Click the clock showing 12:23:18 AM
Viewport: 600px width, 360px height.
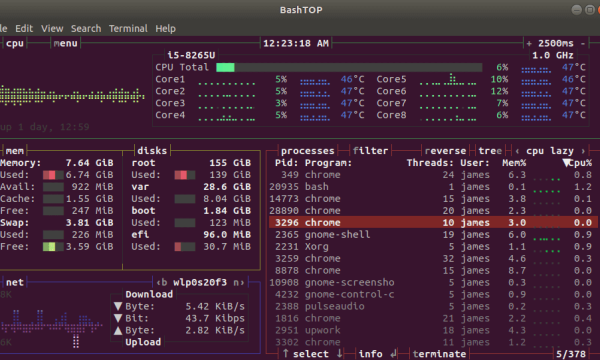pyautogui.click(x=296, y=43)
